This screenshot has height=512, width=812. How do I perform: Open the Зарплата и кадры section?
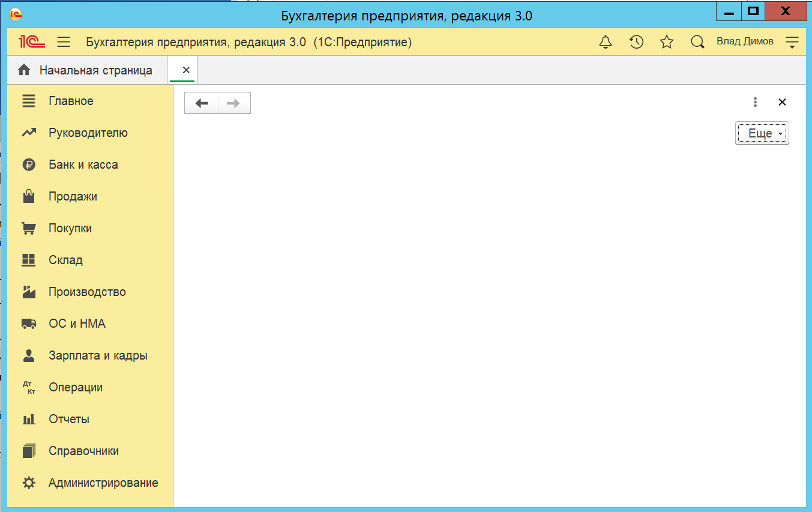coord(90,355)
